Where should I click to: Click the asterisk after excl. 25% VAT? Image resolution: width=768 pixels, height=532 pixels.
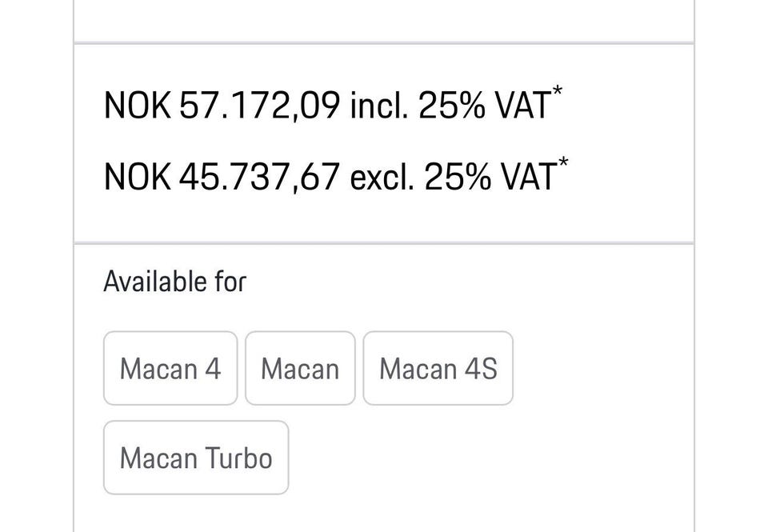tap(564, 163)
